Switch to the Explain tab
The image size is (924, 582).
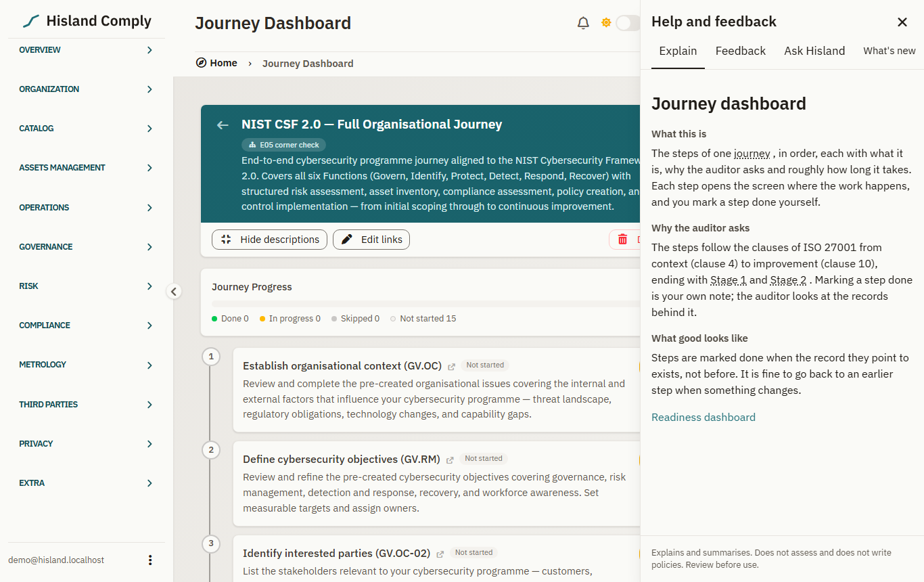[x=678, y=51]
